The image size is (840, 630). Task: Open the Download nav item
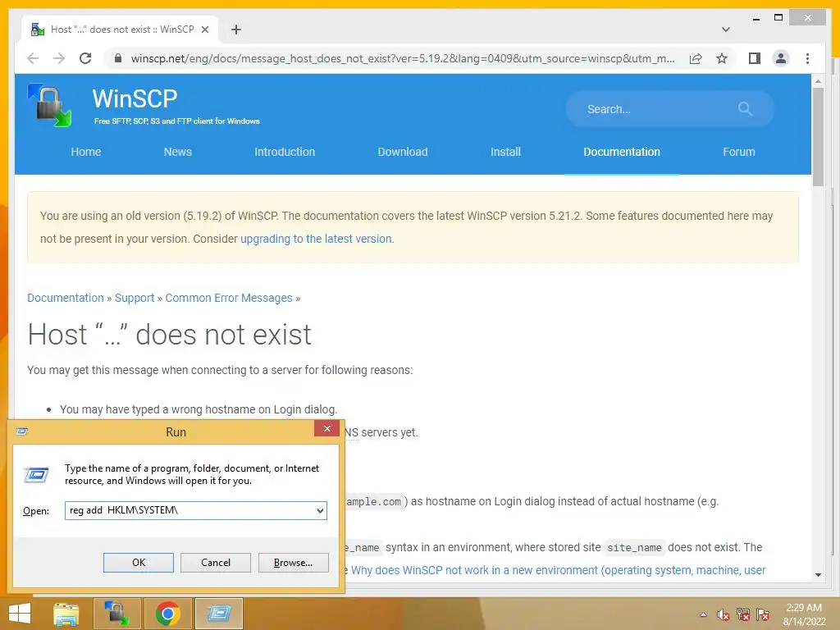[x=403, y=152]
